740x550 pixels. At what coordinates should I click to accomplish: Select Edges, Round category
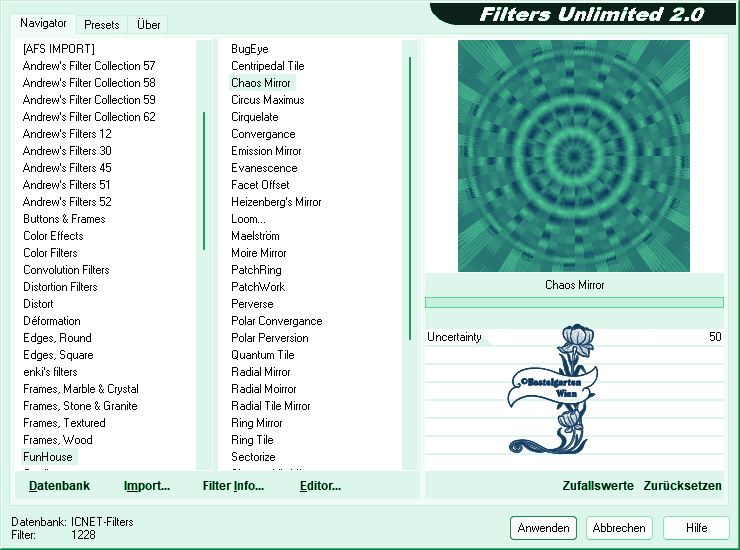pos(58,338)
